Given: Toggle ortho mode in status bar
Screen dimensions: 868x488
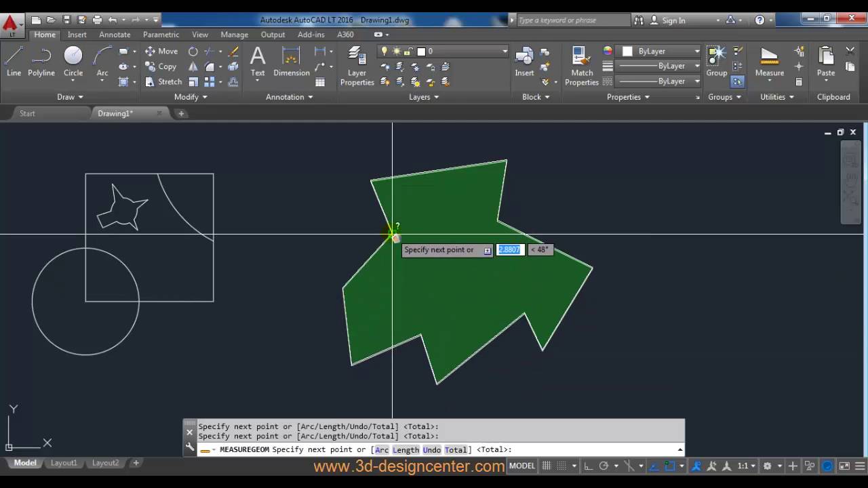Looking at the screenshot, I should [x=588, y=466].
